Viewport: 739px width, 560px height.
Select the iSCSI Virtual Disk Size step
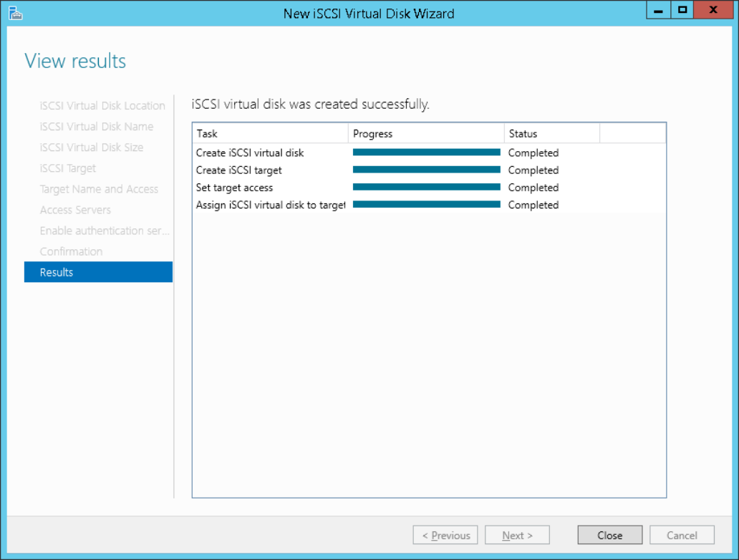tap(92, 148)
